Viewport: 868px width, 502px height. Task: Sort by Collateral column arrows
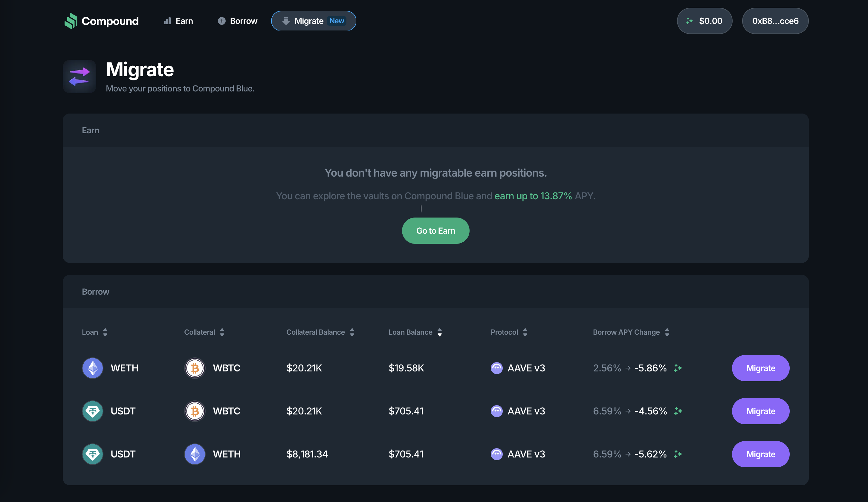click(222, 332)
